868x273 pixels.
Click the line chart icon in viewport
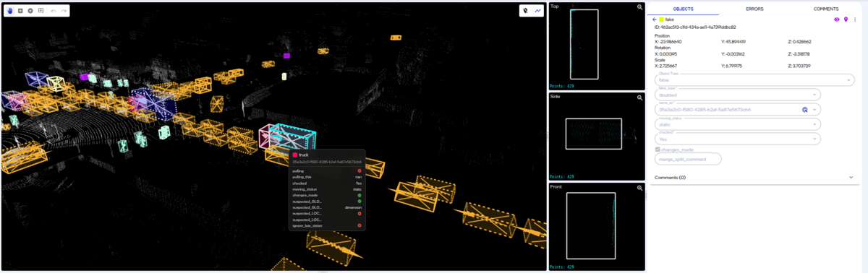pos(537,11)
